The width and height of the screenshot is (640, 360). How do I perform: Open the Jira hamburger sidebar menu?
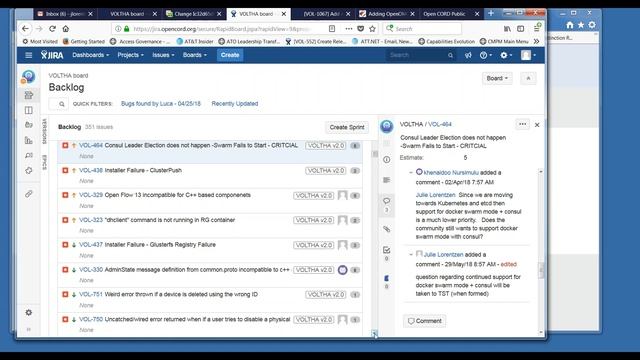point(29,55)
